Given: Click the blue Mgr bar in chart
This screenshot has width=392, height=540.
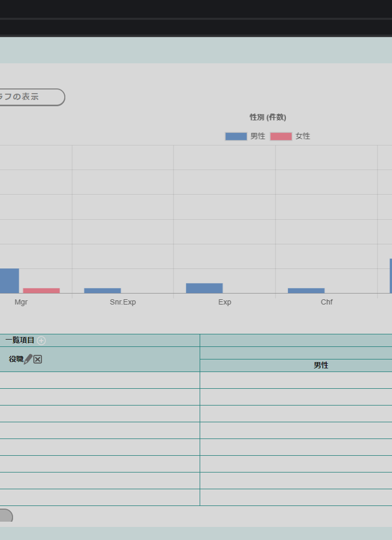Looking at the screenshot, I should (x=9, y=281).
